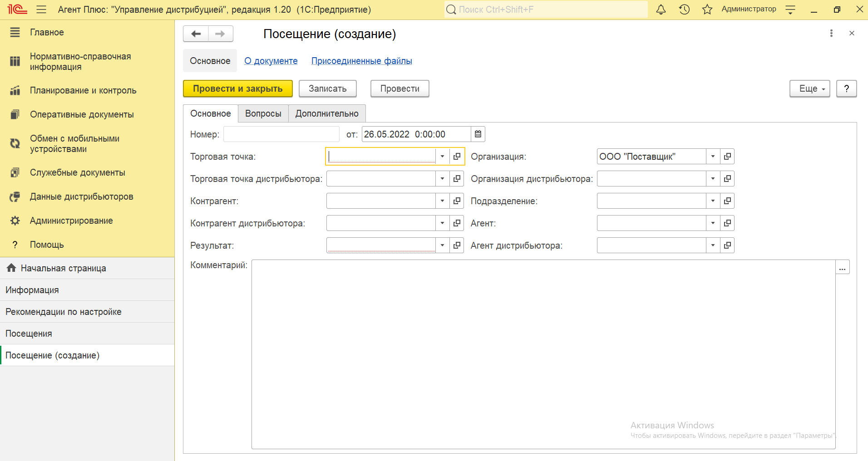Close the Посещение (создание) form tab
The width and height of the screenshot is (868, 461).
(x=852, y=33)
